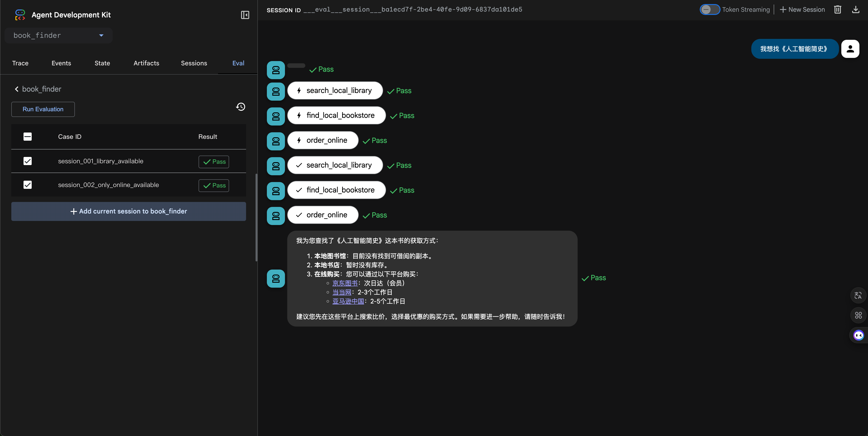Viewport: 868px width, 436px height.
Task: Click the Run Evaluation button
Action: (x=43, y=109)
